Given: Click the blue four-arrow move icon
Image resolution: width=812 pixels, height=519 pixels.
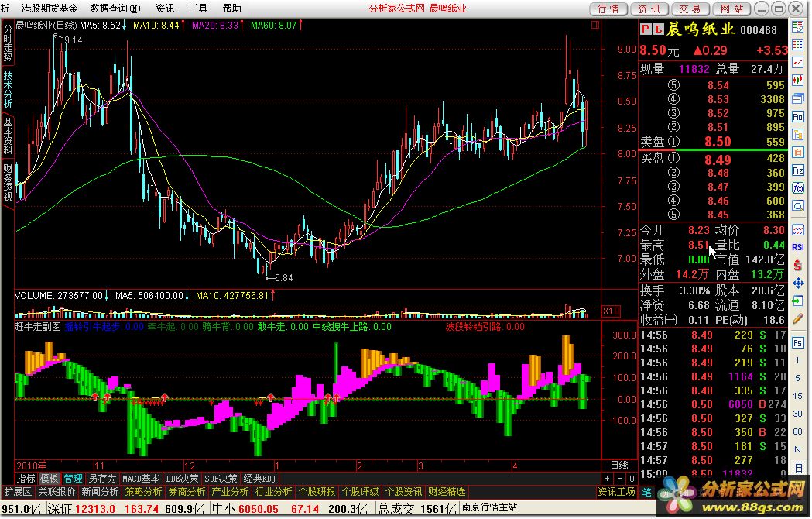Looking at the screenshot, I should click(798, 283).
